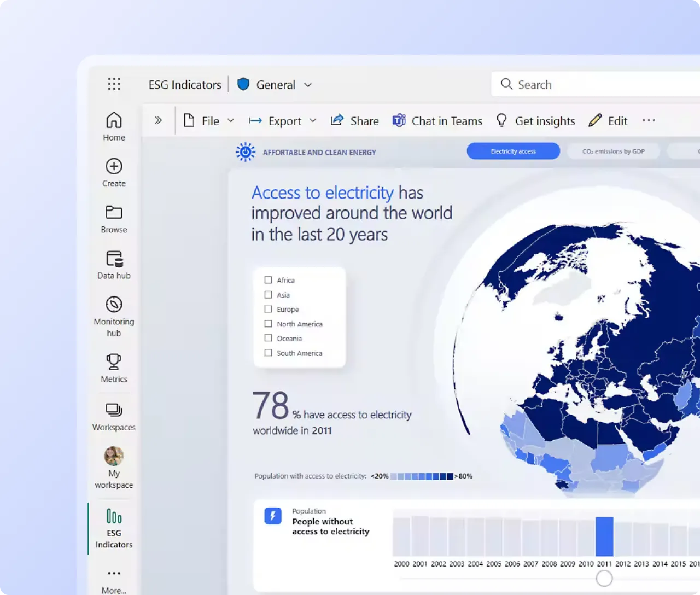Select the 2005 bar in chart
Image resolution: width=700 pixels, height=595 pixels.
tap(494, 537)
